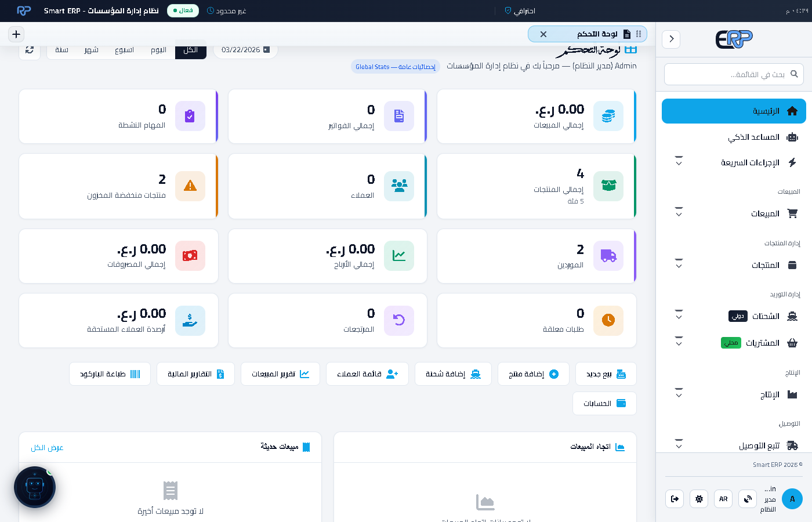812x522 pixels.
Task: Click the factory icon beside الإنتاج
Action: point(792,394)
